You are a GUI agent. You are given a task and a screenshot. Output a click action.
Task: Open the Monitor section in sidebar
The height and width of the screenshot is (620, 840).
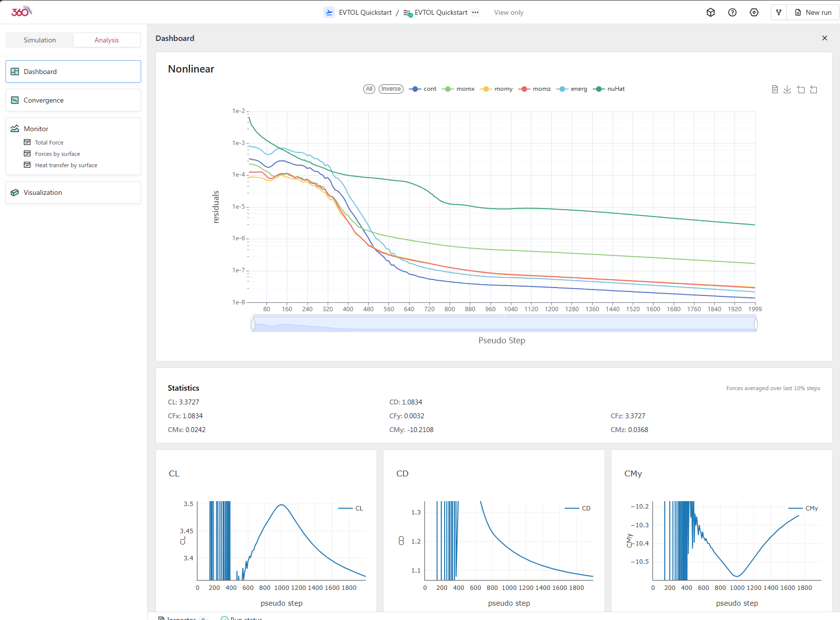[36, 129]
